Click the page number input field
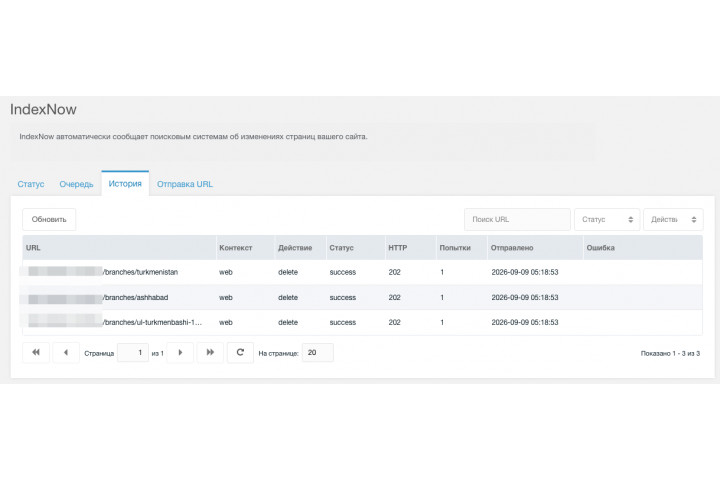 point(133,353)
